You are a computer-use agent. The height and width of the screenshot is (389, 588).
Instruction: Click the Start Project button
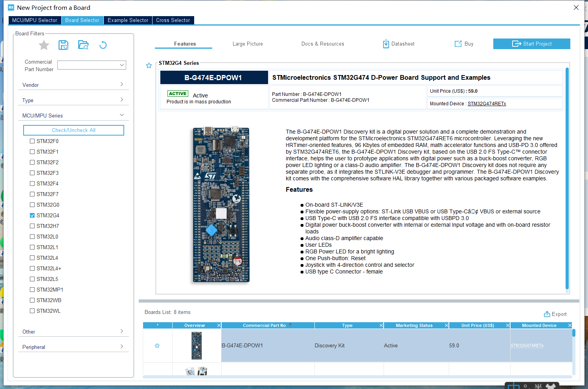(531, 44)
